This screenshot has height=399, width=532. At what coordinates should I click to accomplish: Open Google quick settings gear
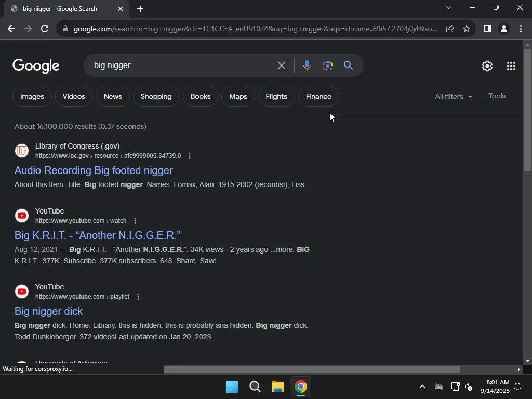coord(487,66)
